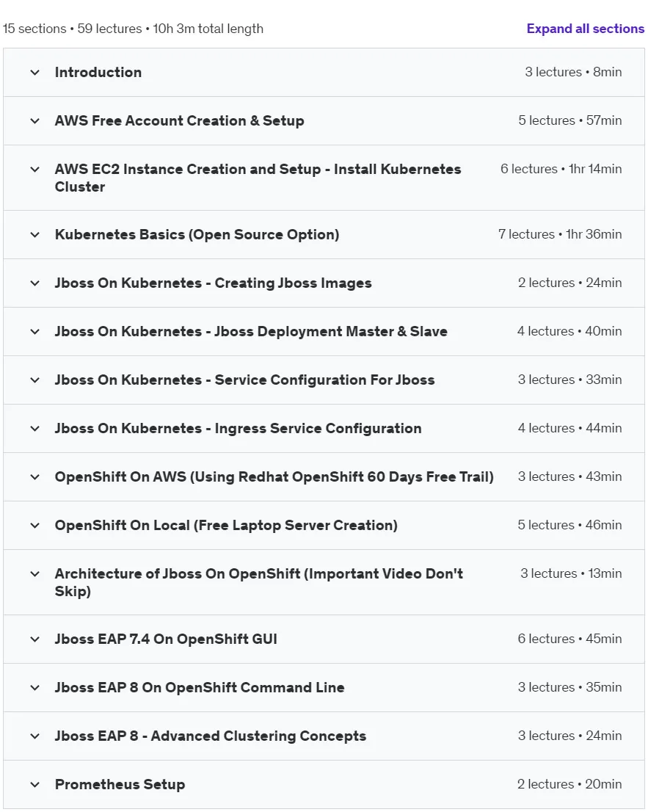Click 7 lectures 1hr 36min summary text

(560, 235)
